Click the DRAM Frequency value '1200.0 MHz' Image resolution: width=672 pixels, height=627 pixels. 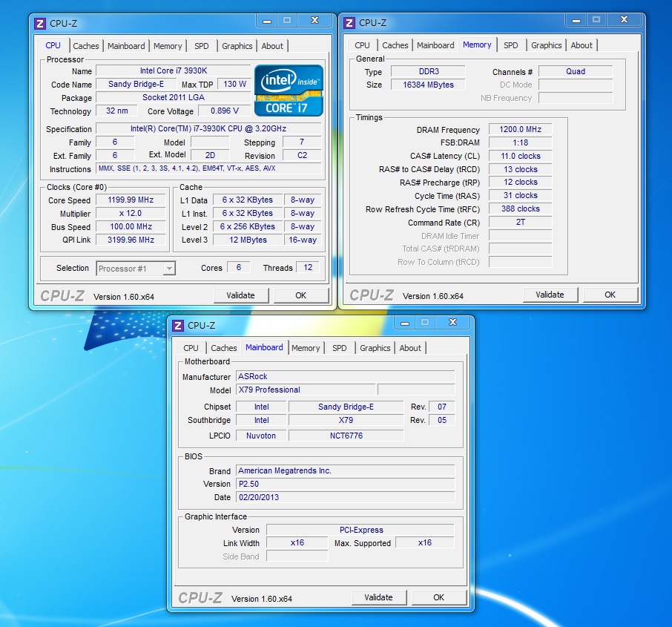[520, 130]
